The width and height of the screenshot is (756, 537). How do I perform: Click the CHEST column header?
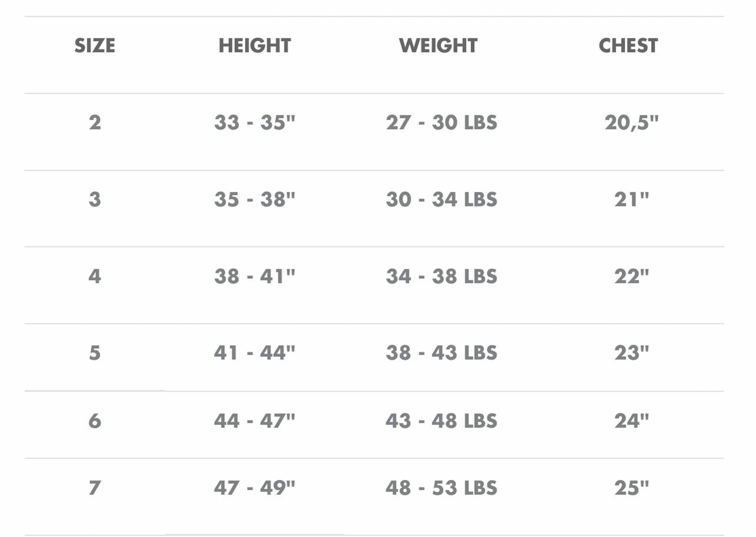click(628, 46)
